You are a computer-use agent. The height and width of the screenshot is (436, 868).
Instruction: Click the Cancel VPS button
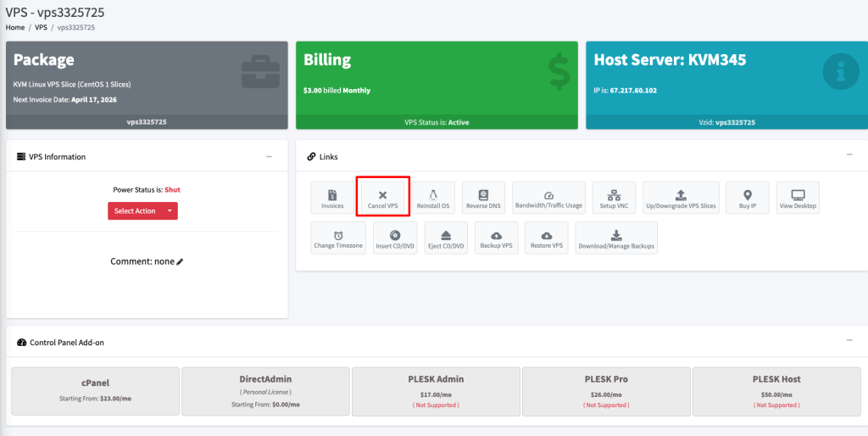click(x=382, y=198)
